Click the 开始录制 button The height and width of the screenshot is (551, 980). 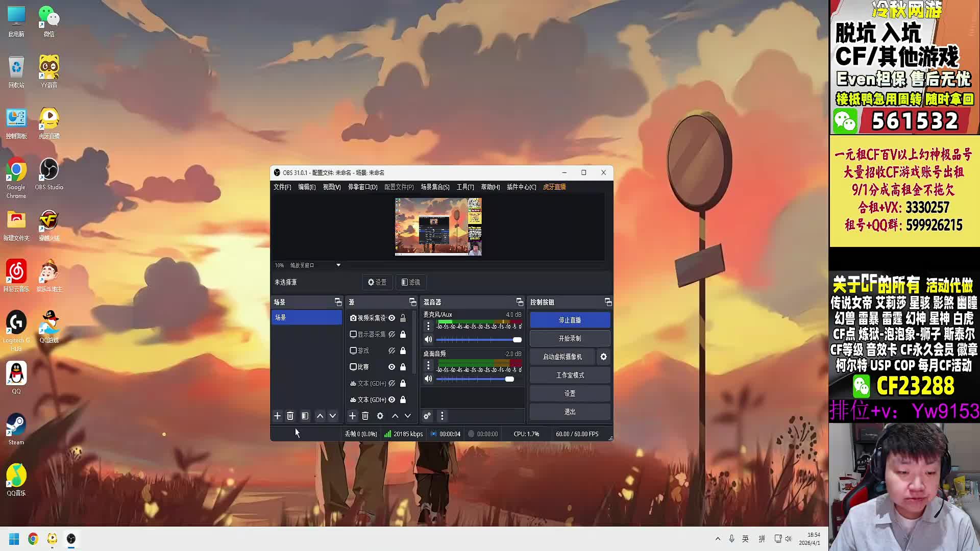click(570, 338)
